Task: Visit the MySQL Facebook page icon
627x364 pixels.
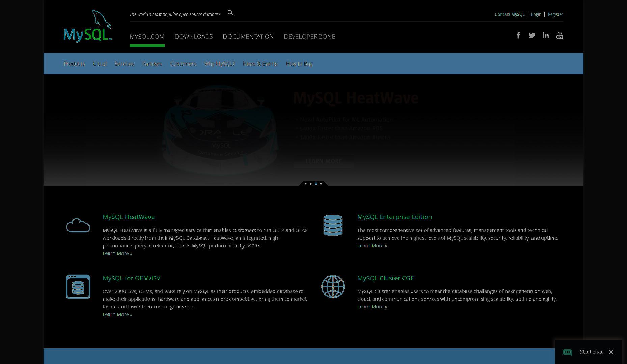Action: click(x=518, y=35)
